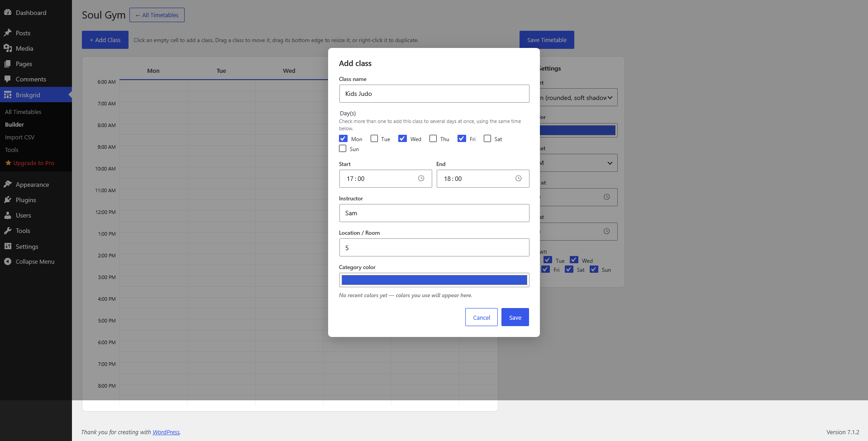Click the Collapse Menu arrow icon
The height and width of the screenshot is (441, 868).
pyautogui.click(x=8, y=261)
